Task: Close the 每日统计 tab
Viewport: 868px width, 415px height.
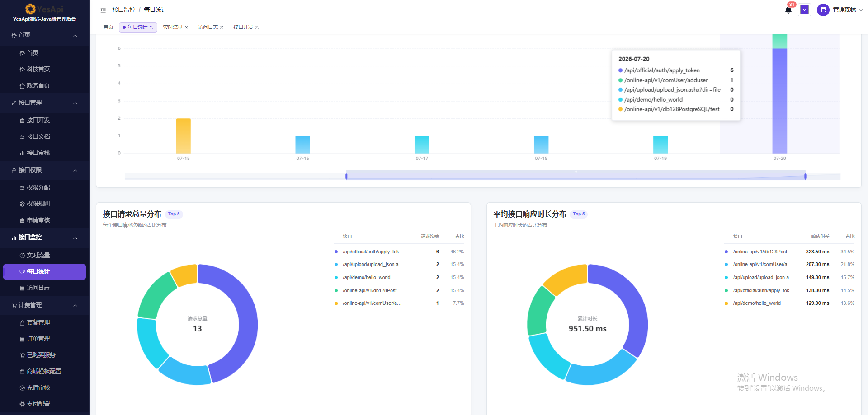Action: click(151, 28)
